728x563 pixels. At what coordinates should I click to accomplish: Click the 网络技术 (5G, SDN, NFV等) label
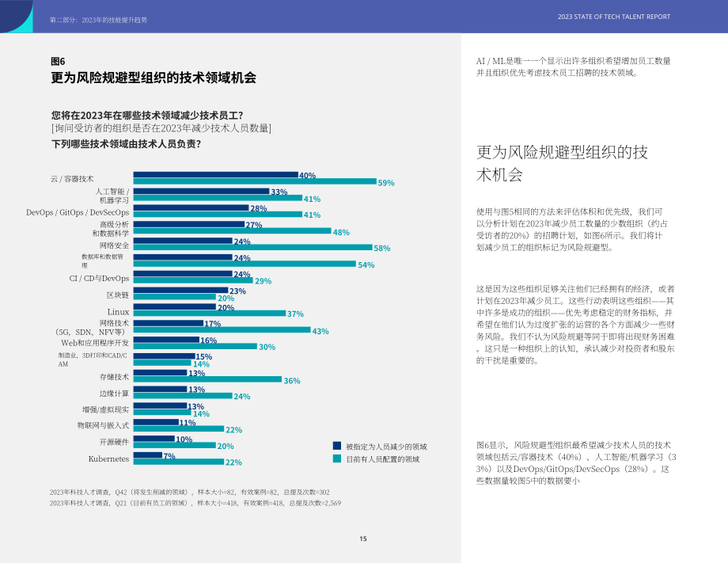click(x=91, y=328)
